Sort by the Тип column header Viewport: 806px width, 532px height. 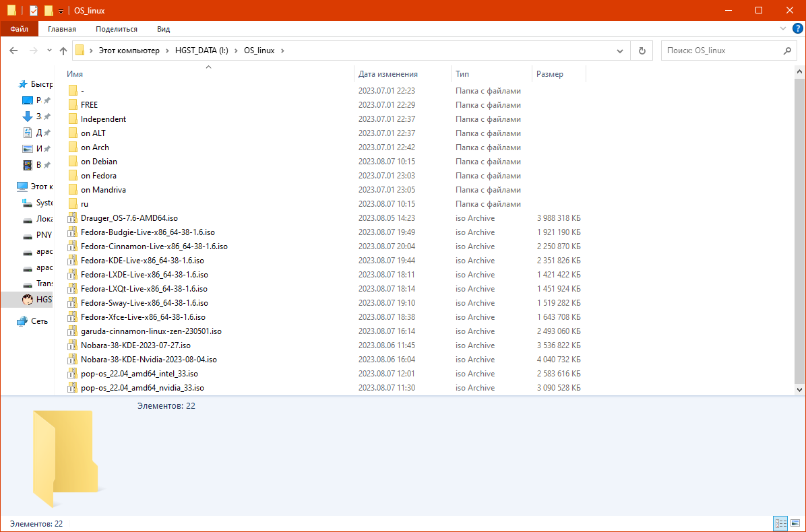(491, 74)
